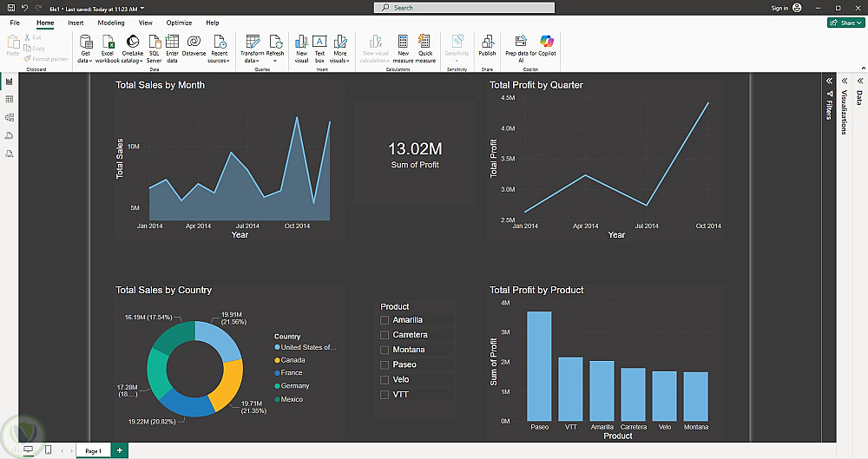Create a New measure
The width and height of the screenshot is (868, 459).
(403, 49)
